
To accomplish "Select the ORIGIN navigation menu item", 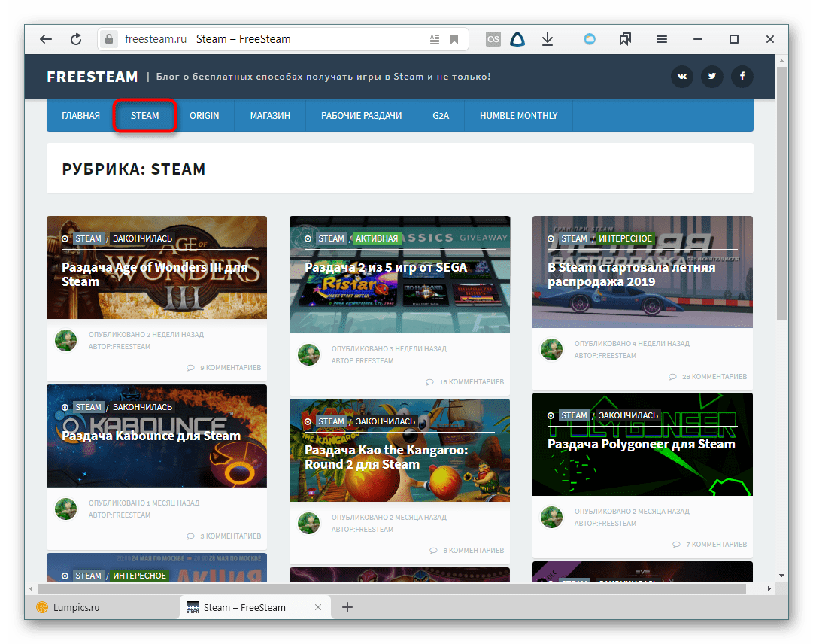I will tap(204, 116).
